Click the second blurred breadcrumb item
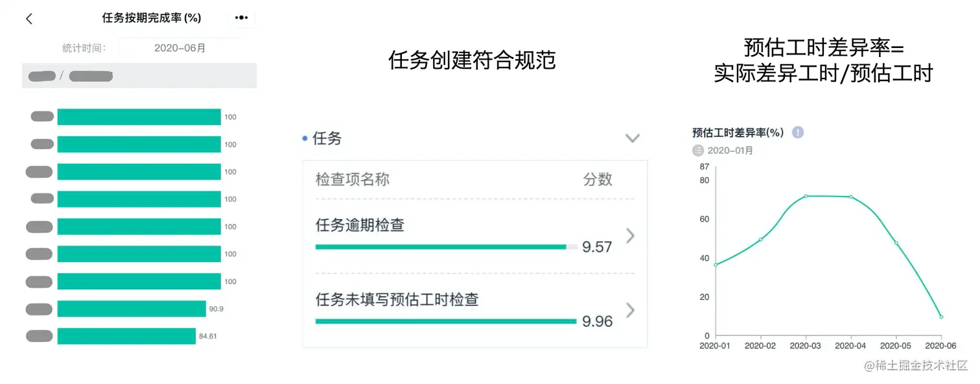The height and width of the screenshot is (384, 980). pyautogui.click(x=91, y=77)
